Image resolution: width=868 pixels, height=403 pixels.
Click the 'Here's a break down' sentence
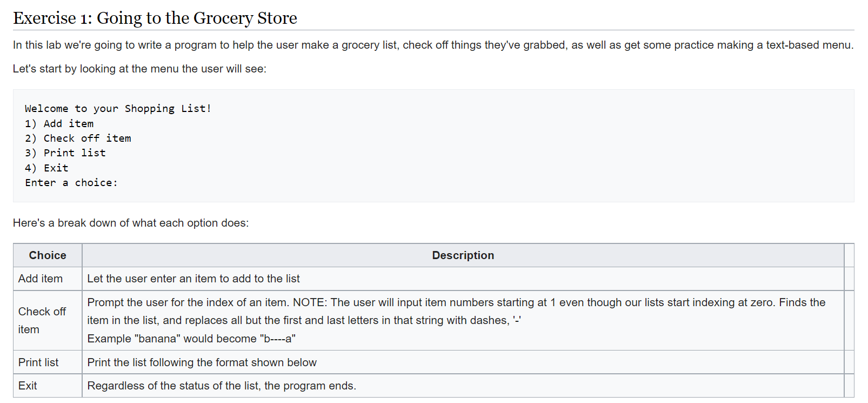coord(131,223)
